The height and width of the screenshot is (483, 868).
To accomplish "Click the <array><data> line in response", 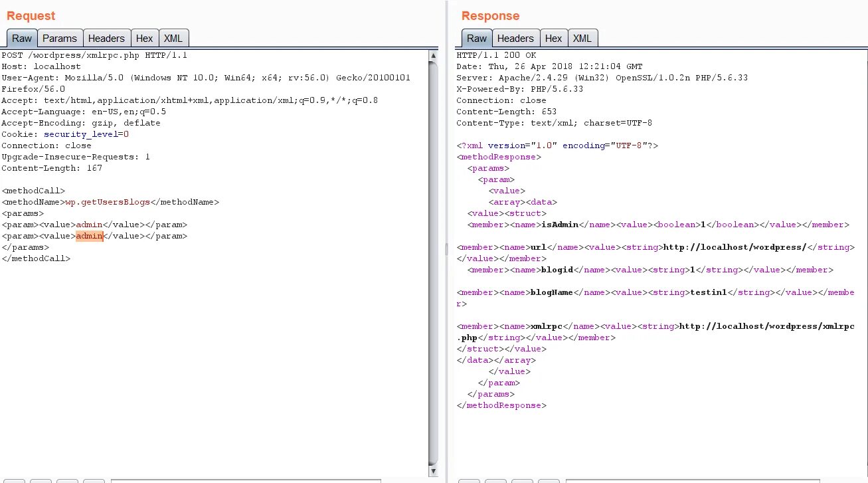I will pyautogui.click(x=523, y=202).
